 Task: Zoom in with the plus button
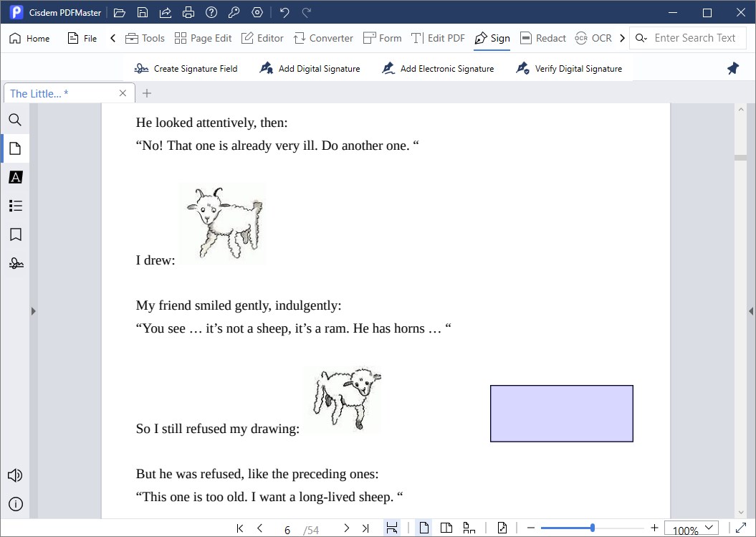point(654,528)
